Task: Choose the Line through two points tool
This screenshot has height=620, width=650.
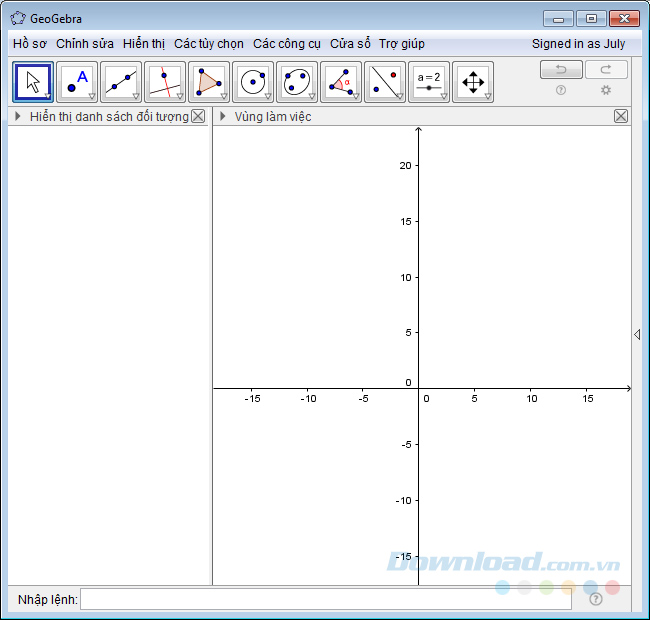Action: 121,82
